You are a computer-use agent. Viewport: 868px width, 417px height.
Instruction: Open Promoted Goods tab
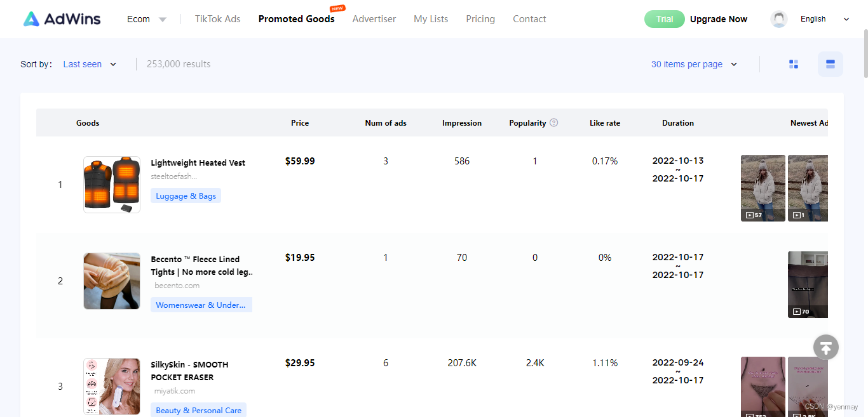click(x=297, y=19)
